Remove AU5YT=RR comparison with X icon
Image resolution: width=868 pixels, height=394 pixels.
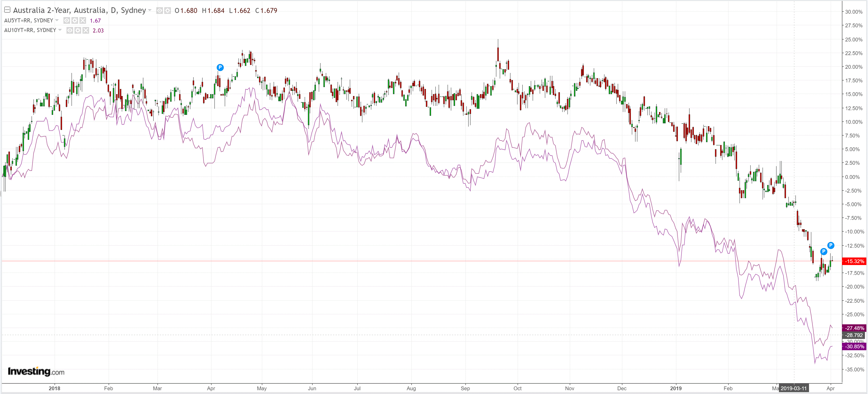(83, 20)
